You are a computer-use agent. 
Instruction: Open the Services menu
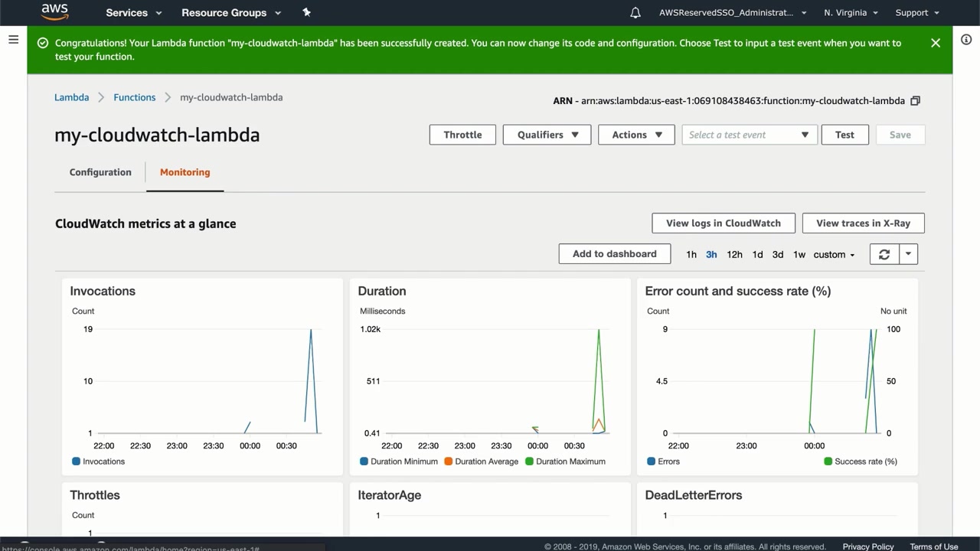pyautogui.click(x=134, y=12)
